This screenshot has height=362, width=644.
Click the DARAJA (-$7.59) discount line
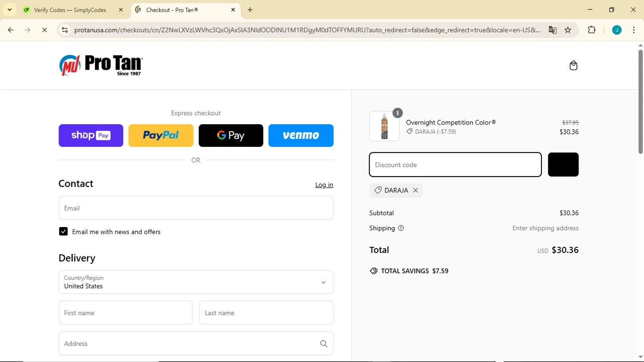coord(431,132)
